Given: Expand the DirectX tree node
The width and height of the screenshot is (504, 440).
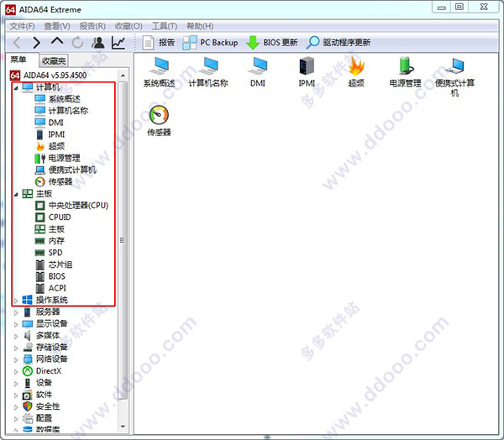Looking at the screenshot, I should [16, 372].
